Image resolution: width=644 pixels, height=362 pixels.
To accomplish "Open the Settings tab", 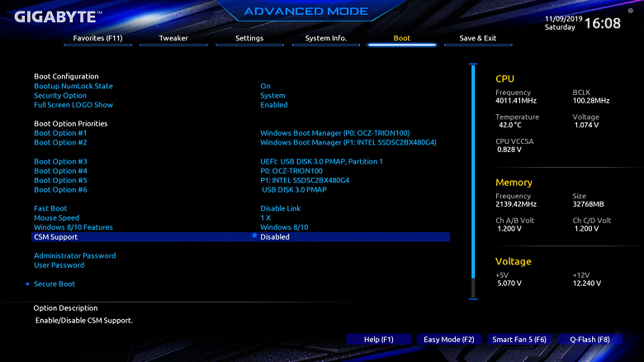I will click(x=249, y=38).
